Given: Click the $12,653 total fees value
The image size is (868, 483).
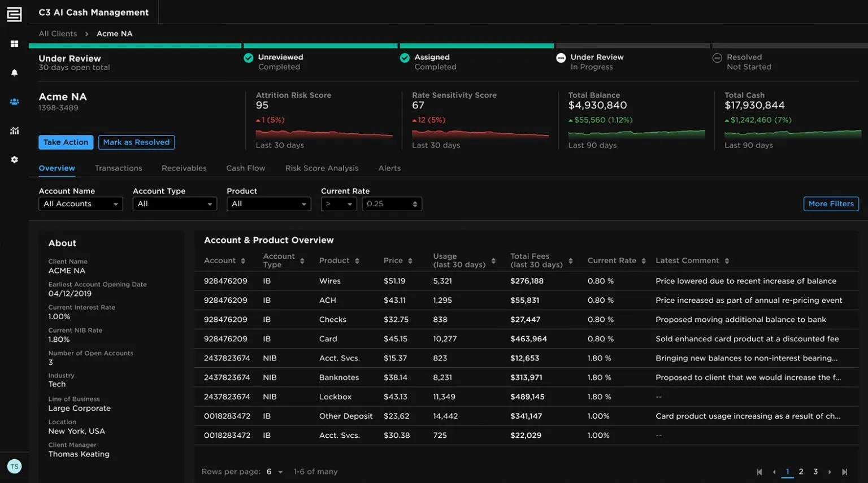Looking at the screenshot, I should pos(524,358).
